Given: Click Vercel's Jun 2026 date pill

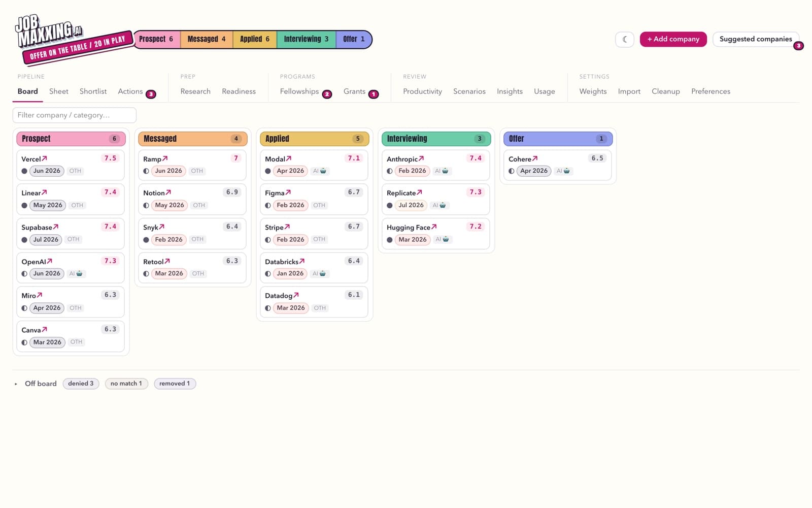Looking at the screenshot, I should point(47,171).
